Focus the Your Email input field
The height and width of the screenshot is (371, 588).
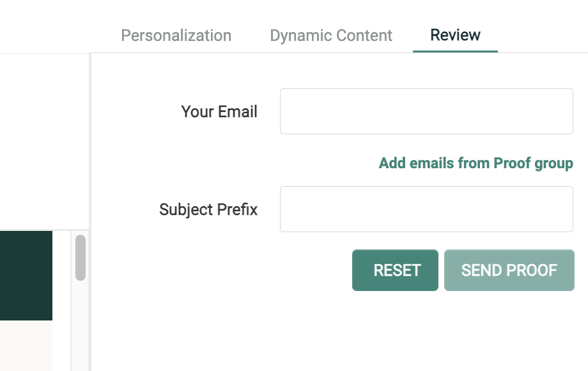pos(426,111)
